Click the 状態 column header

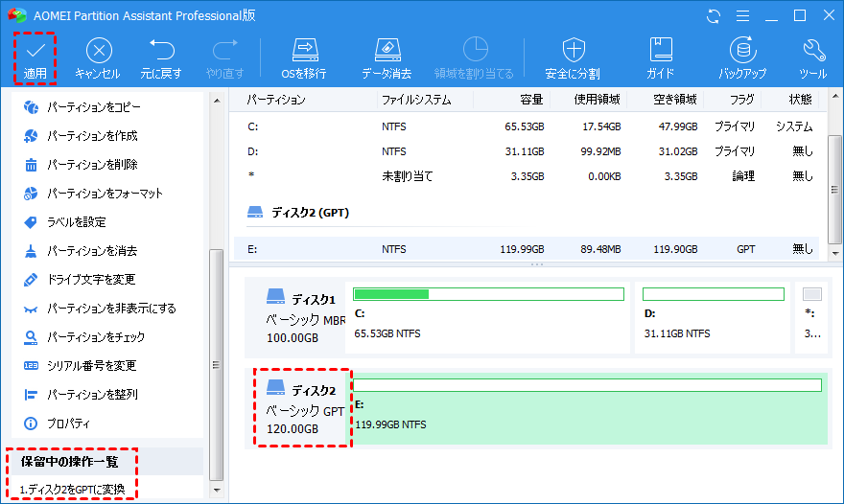800,100
